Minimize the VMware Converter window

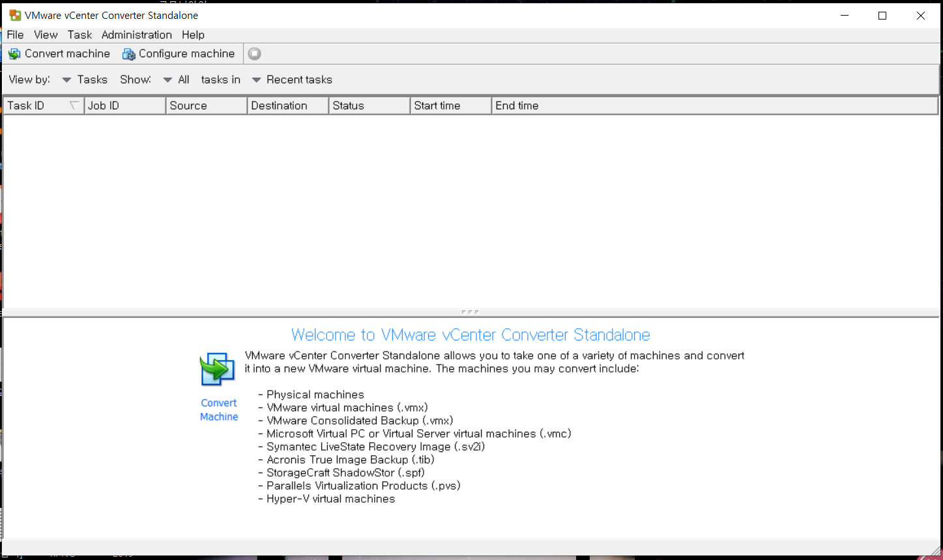pyautogui.click(x=845, y=16)
